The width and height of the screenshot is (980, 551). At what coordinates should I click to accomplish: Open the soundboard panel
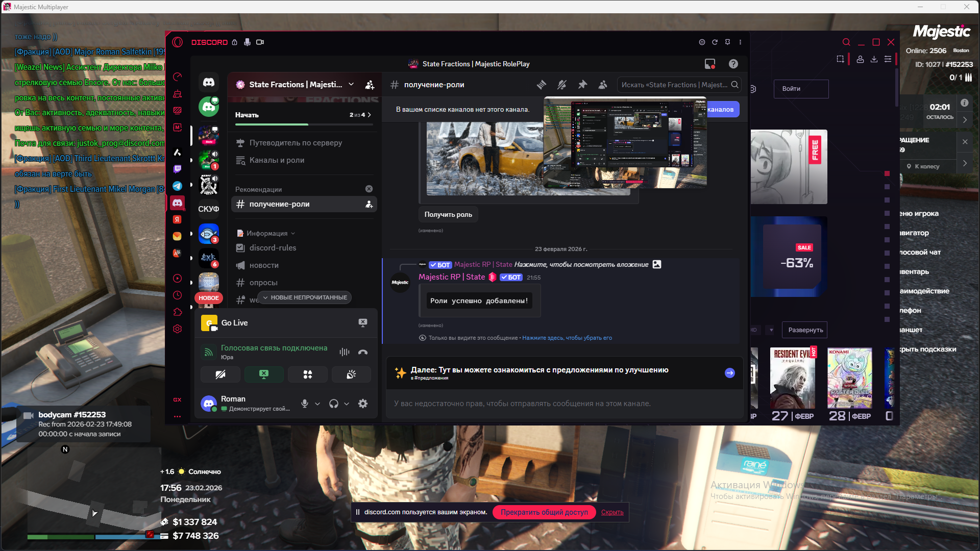pyautogui.click(x=351, y=374)
